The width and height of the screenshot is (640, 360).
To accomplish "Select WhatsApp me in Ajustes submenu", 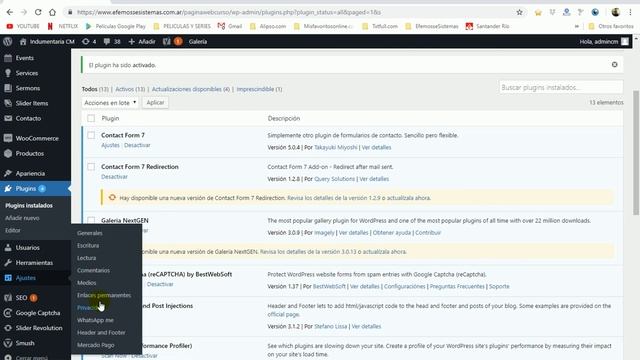I will click(95, 320).
